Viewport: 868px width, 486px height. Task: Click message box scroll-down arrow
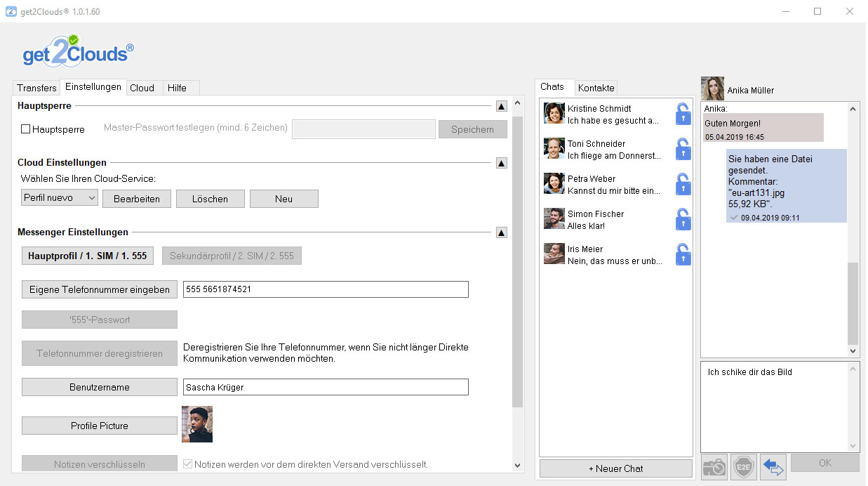click(853, 446)
